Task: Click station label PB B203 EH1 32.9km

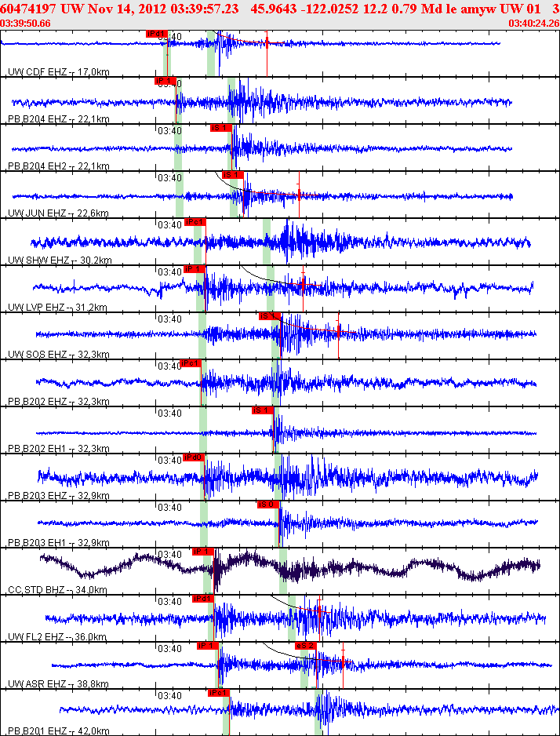Action: (x=59, y=543)
